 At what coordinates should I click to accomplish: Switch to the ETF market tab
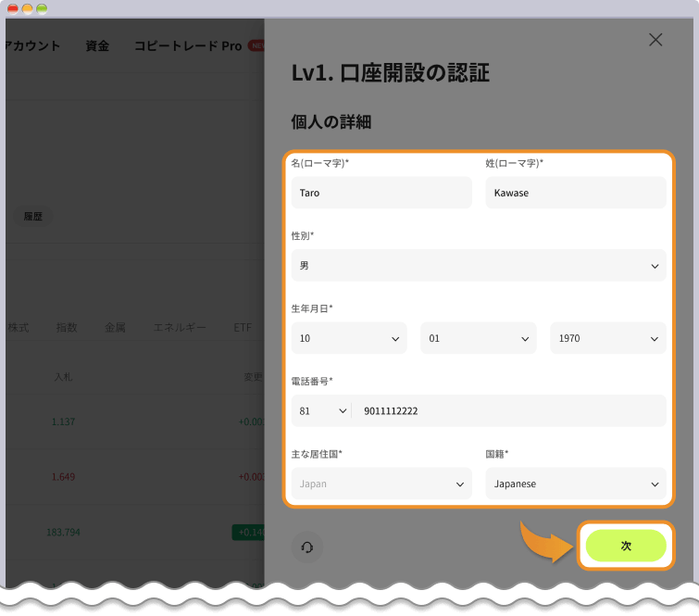[243, 327]
